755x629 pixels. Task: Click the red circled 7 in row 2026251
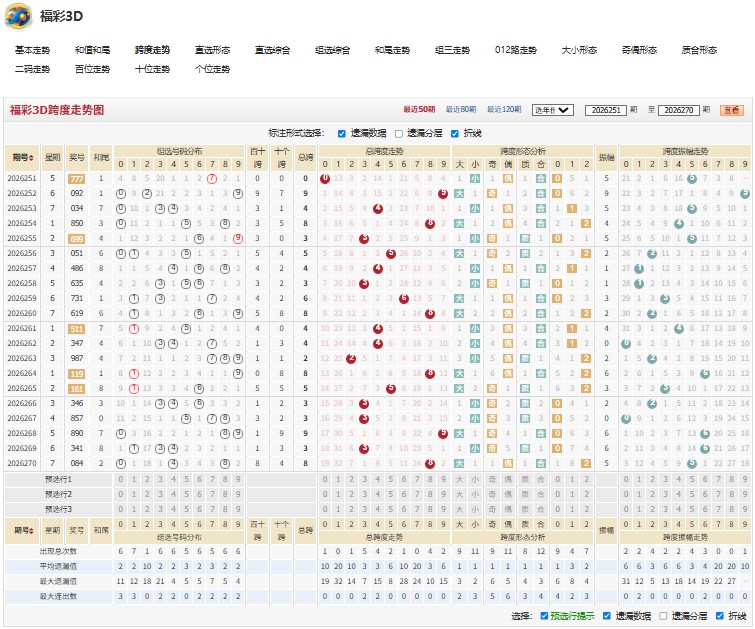[x=212, y=179]
